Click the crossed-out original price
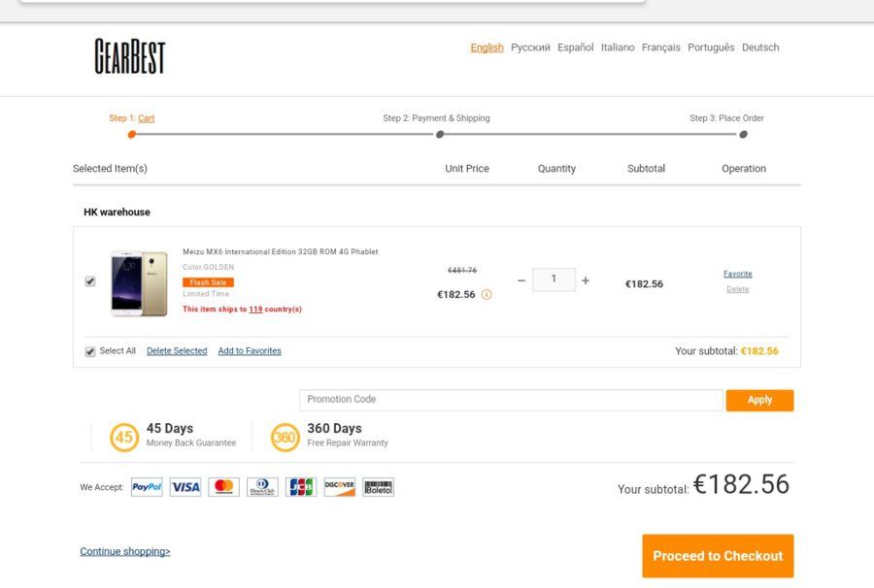The width and height of the screenshot is (874, 588). (462, 270)
